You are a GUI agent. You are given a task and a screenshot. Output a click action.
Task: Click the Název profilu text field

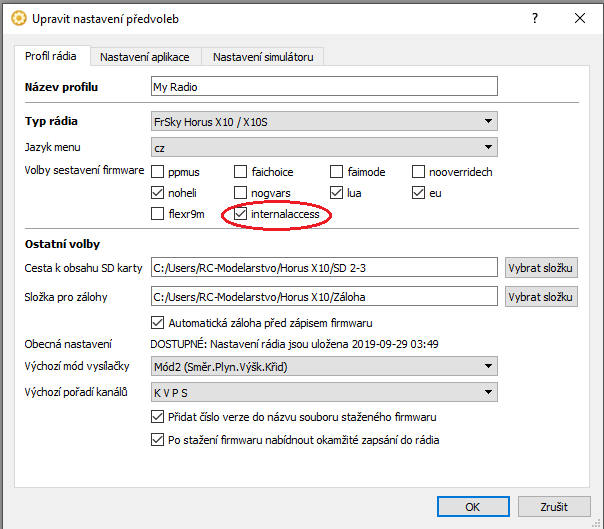point(323,87)
